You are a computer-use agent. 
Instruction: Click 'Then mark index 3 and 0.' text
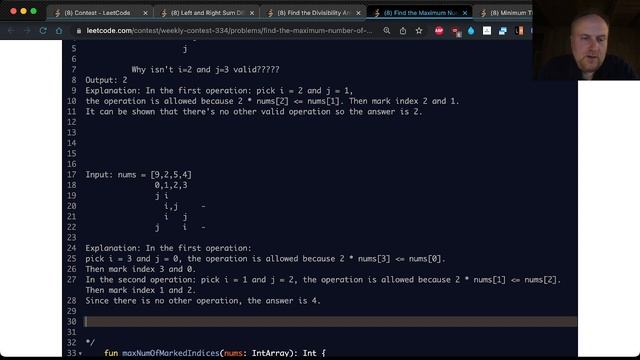(140, 269)
